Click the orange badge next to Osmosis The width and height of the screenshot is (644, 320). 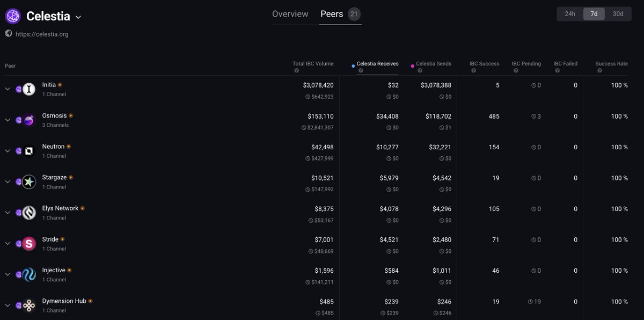click(x=71, y=115)
